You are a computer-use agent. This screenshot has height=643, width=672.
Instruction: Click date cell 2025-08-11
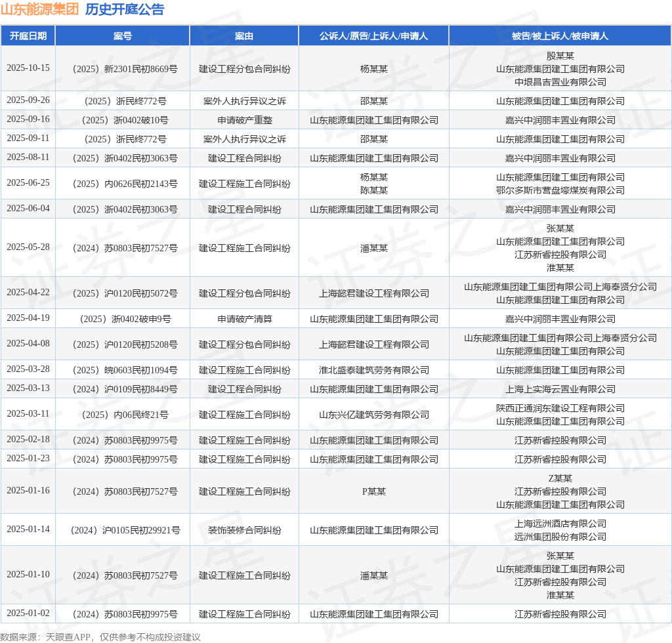[x=28, y=157]
